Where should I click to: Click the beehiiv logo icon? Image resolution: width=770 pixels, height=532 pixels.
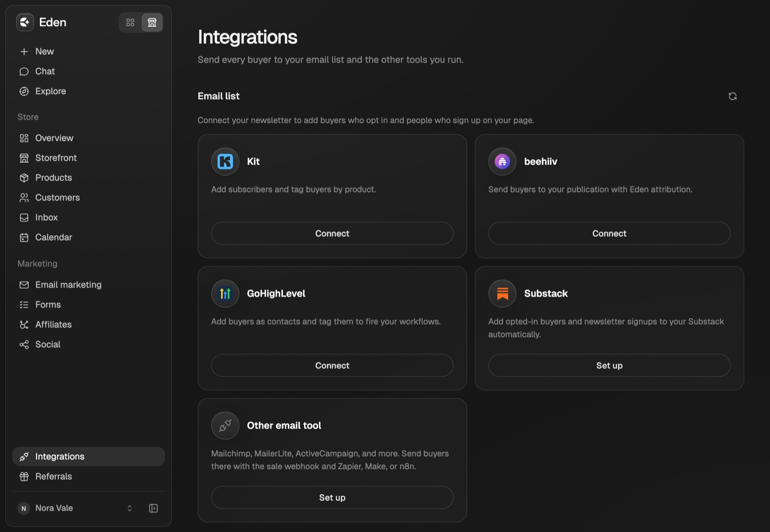point(502,162)
